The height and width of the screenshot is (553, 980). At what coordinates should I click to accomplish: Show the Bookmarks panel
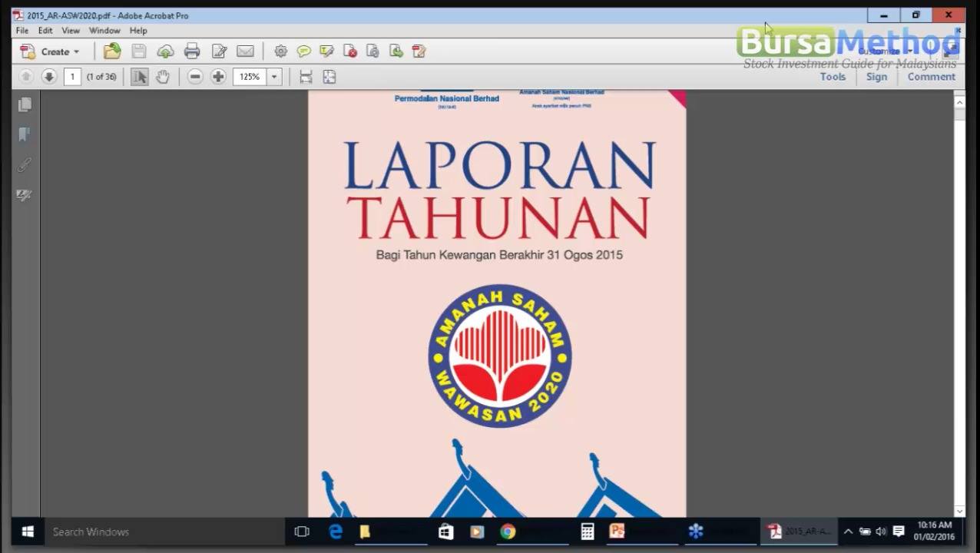[x=25, y=134]
